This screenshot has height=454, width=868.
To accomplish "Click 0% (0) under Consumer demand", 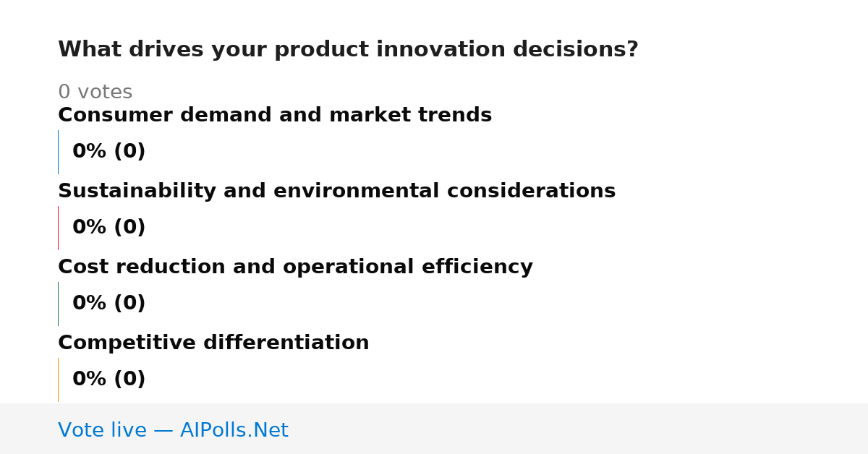I will tap(109, 152).
